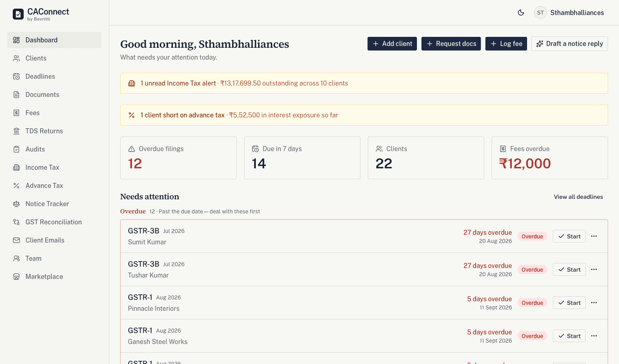Open more options for Pinnacle Interiors GSTR-1

[594, 303]
